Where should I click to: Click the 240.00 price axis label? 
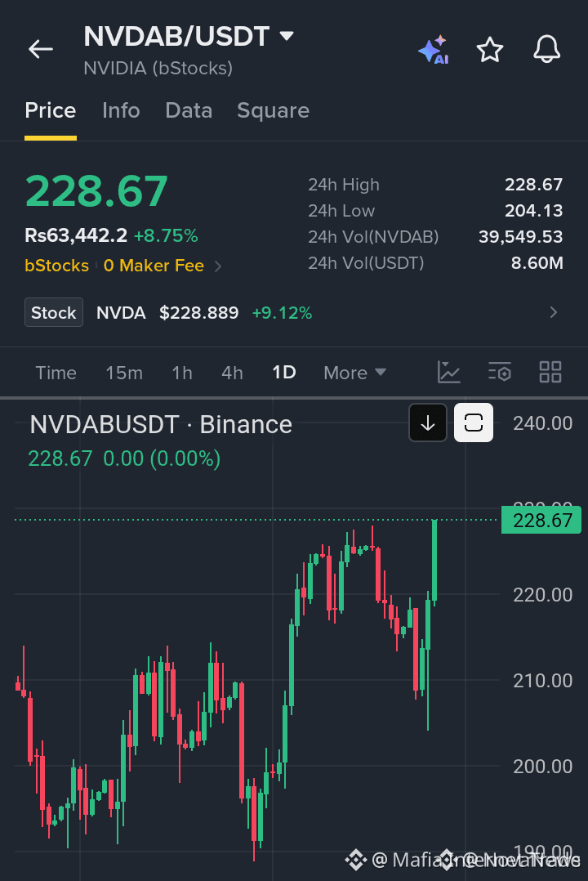(542, 423)
